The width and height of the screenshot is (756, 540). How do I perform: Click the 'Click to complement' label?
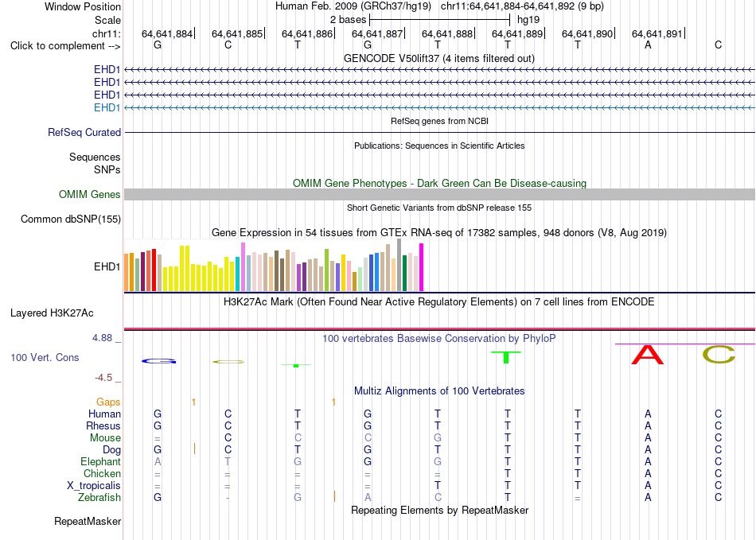65,46
